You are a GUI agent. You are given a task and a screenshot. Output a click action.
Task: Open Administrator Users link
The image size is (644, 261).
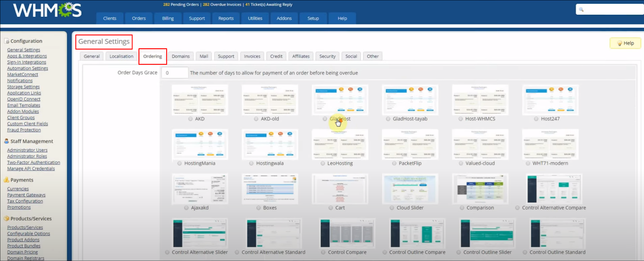(x=27, y=150)
